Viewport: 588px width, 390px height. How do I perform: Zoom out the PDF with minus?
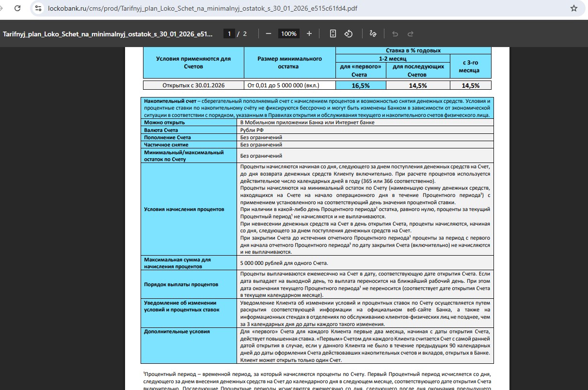coord(269,33)
